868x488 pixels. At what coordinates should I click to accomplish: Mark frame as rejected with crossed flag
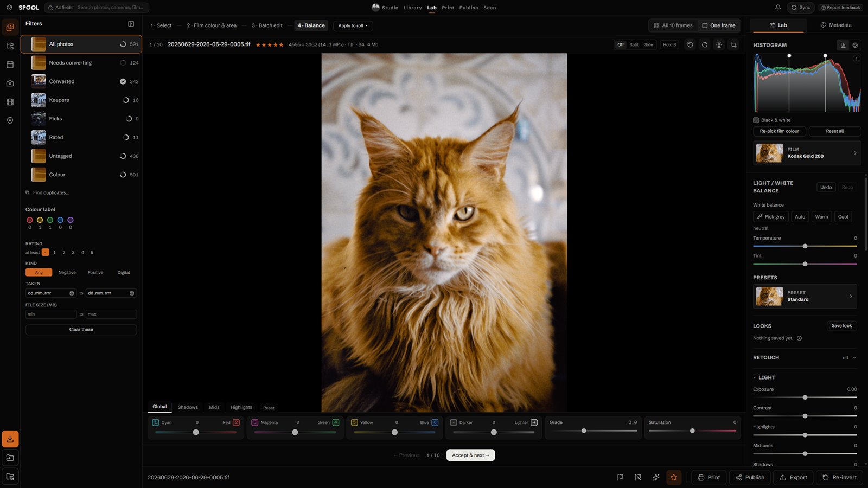tap(638, 477)
